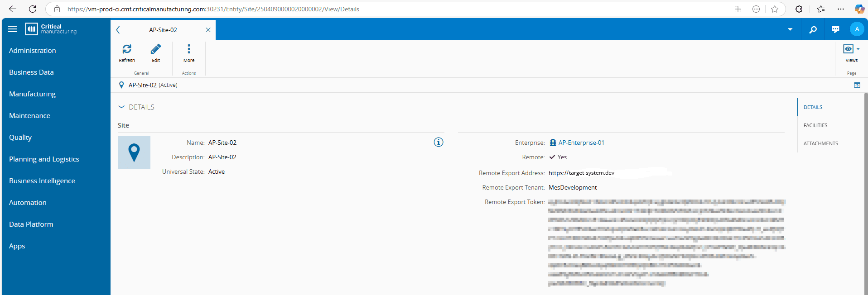Open browser extensions puzzle icon
This screenshot has width=868, height=295.
pyautogui.click(x=799, y=9)
